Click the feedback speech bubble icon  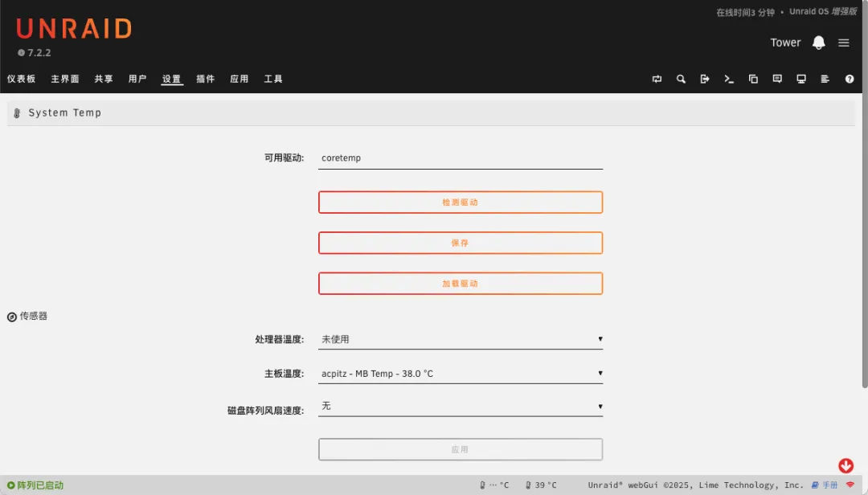point(777,79)
